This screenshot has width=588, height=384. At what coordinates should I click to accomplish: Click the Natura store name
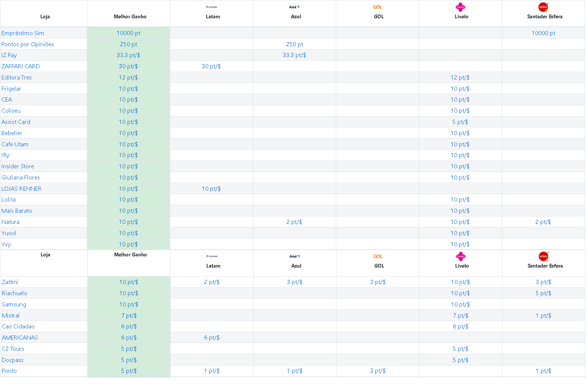click(x=10, y=222)
